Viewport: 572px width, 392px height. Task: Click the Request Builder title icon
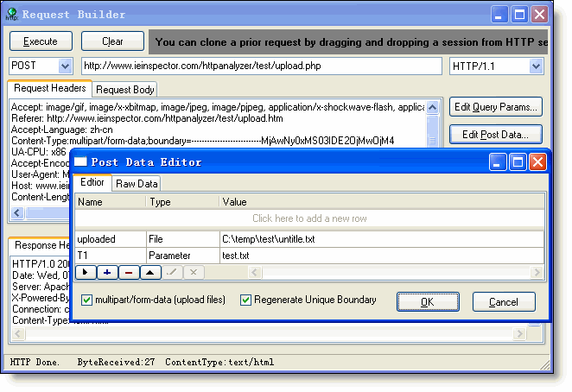(12, 14)
